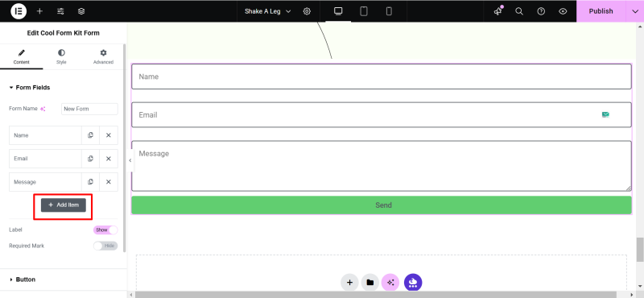Toggle the Label Show switch
The height and width of the screenshot is (298, 644).
pos(105,230)
